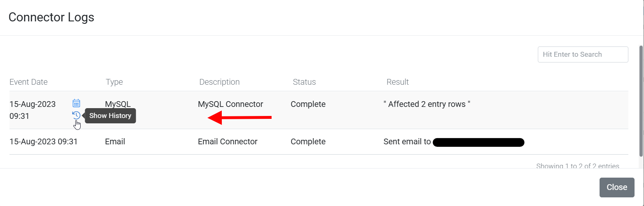Sort by Description column header
This screenshot has width=644, height=206.
coord(219,82)
